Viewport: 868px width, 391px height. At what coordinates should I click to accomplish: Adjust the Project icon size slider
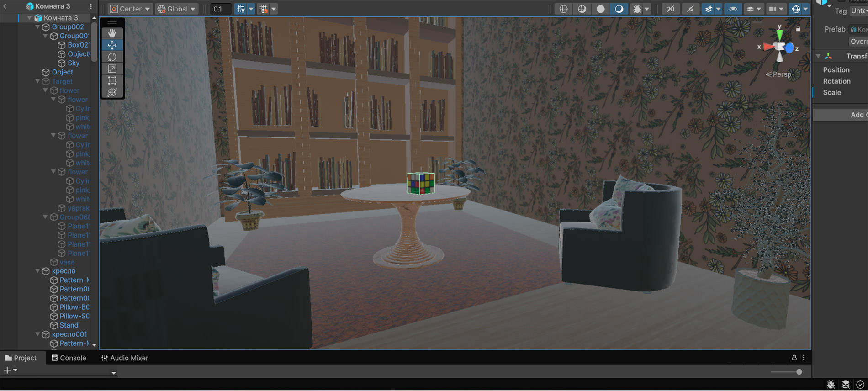799,372
